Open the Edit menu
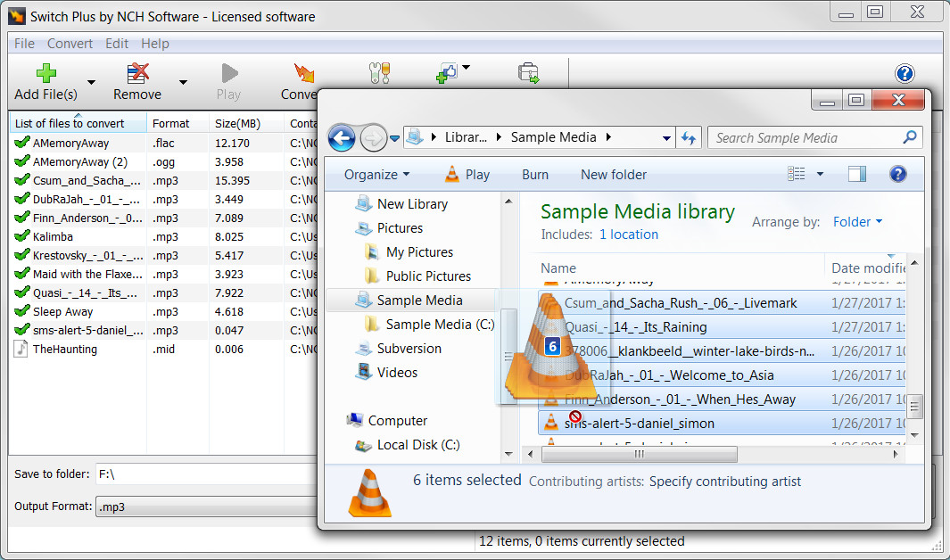The height and width of the screenshot is (560, 950). (x=116, y=43)
